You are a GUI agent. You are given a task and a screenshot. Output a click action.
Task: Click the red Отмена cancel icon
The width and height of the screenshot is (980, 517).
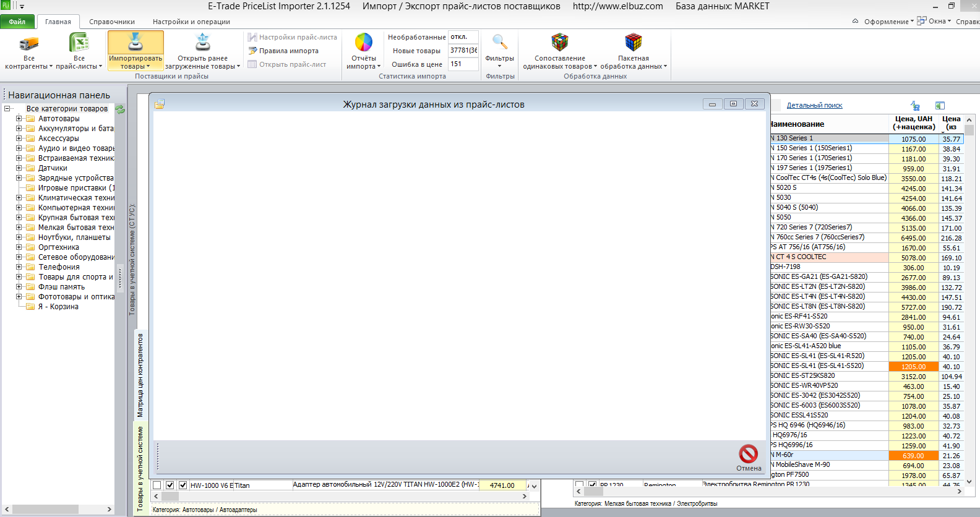pos(749,454)
